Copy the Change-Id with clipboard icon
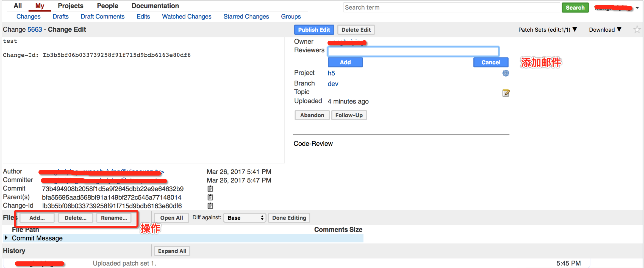644x268 pixels. pyautogui.click(x=210, y=206)
